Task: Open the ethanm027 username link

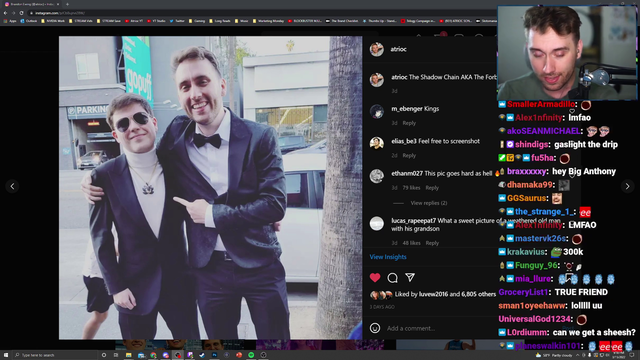Action: pos(407,173)
